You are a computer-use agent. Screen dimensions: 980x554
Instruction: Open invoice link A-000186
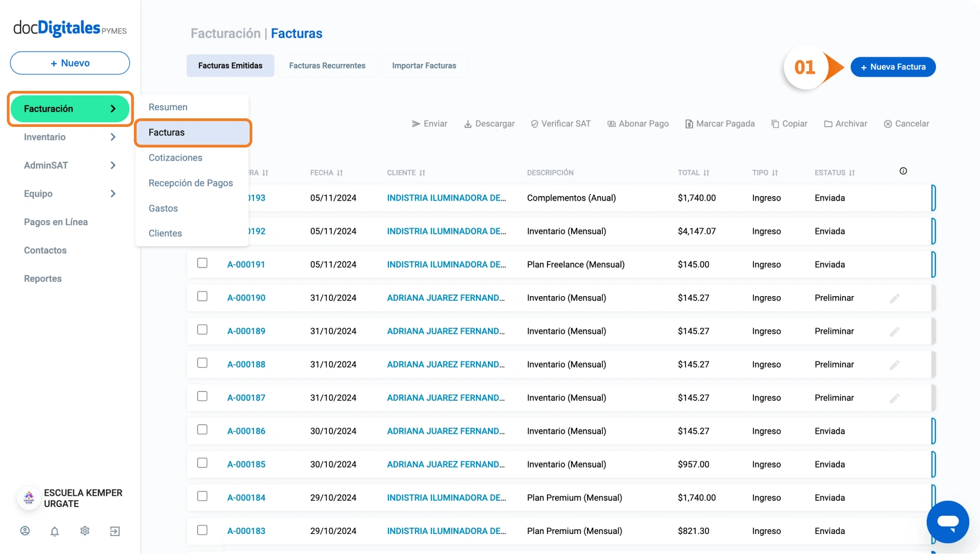pyautogui.click(x=246, y=431)
